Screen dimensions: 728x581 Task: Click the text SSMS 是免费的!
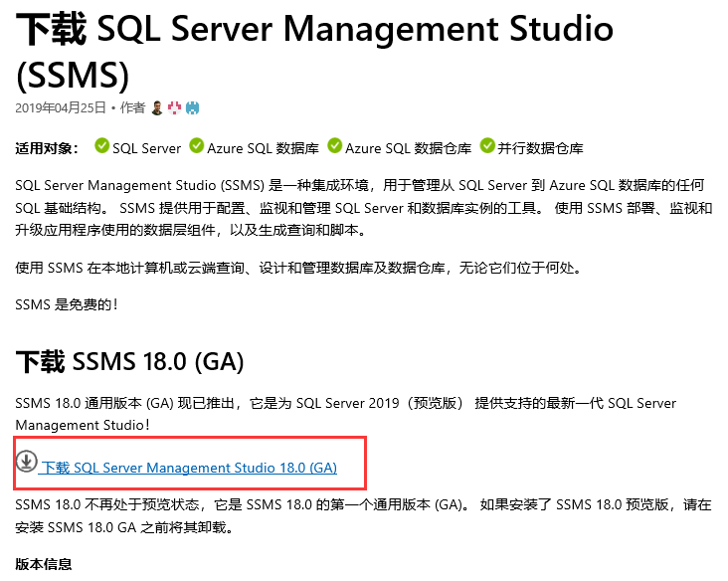(x=67, y=304)
